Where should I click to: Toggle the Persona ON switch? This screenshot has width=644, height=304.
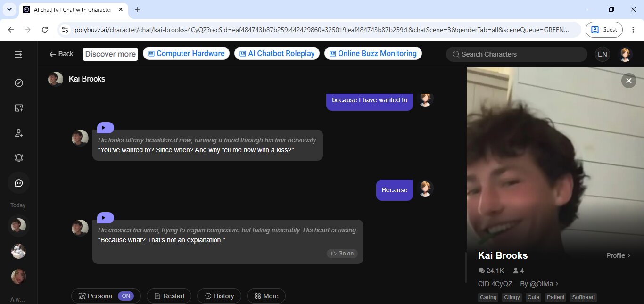pyautogui.click(x=126, y=296)
